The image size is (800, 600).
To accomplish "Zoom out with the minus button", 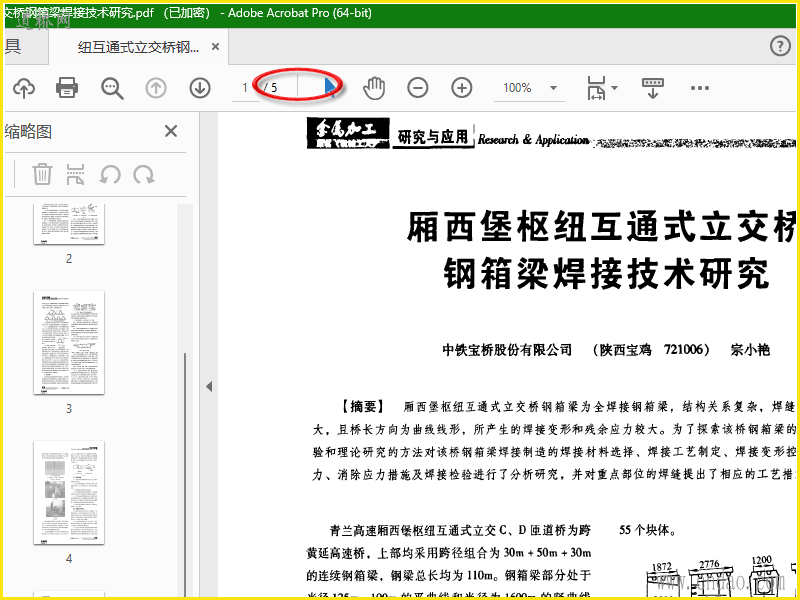I will pos(417,88).
